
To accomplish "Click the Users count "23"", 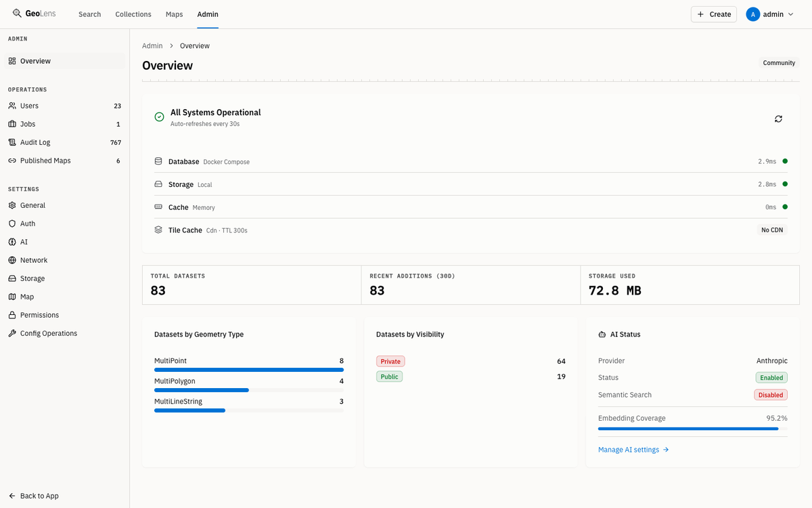I will click(x=117, y=106).
